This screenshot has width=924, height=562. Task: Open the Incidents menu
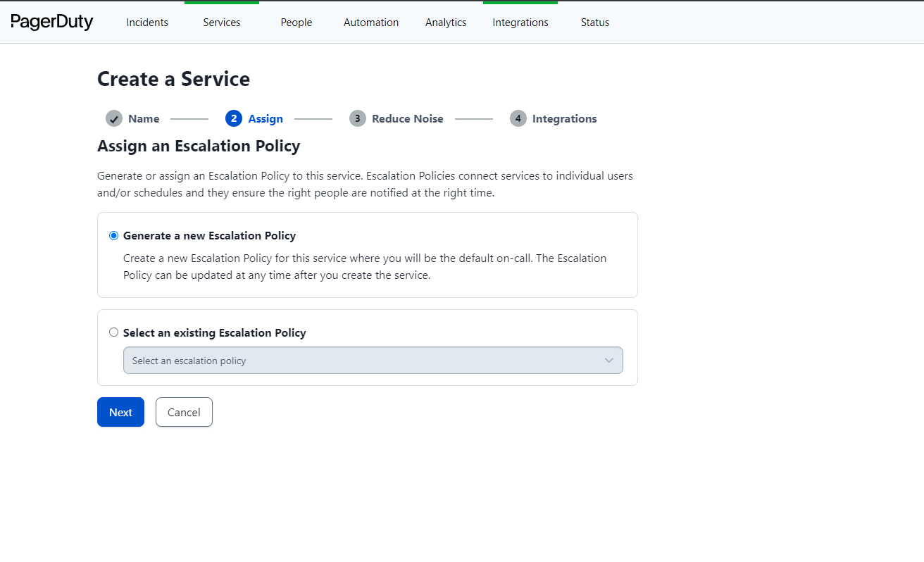pyautogui.click(x=147, y=23)
